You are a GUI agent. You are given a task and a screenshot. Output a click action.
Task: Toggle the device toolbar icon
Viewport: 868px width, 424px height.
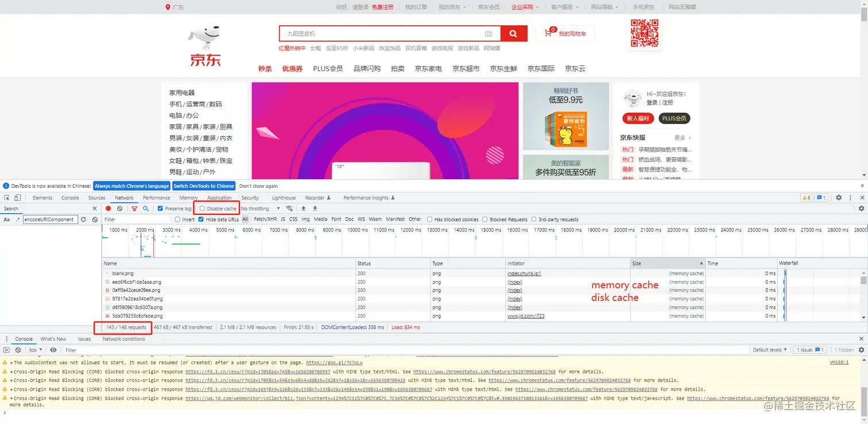coord(18,198)
